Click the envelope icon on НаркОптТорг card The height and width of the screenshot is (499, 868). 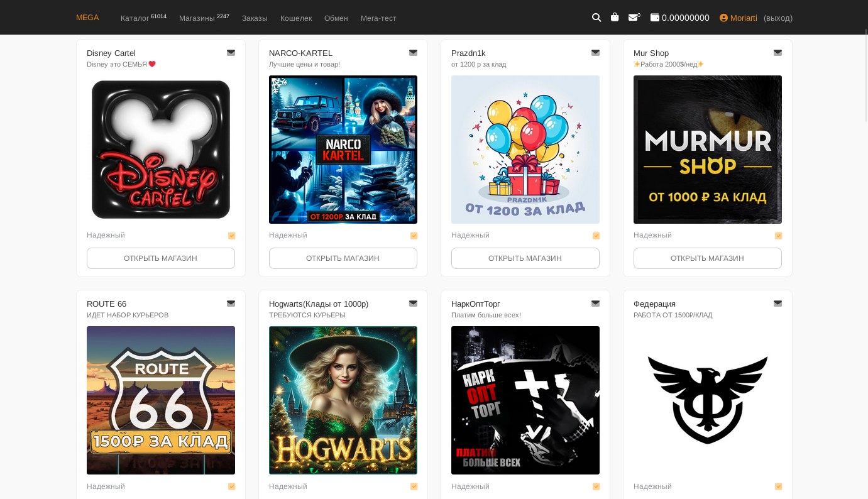click(x=595, y=304)
